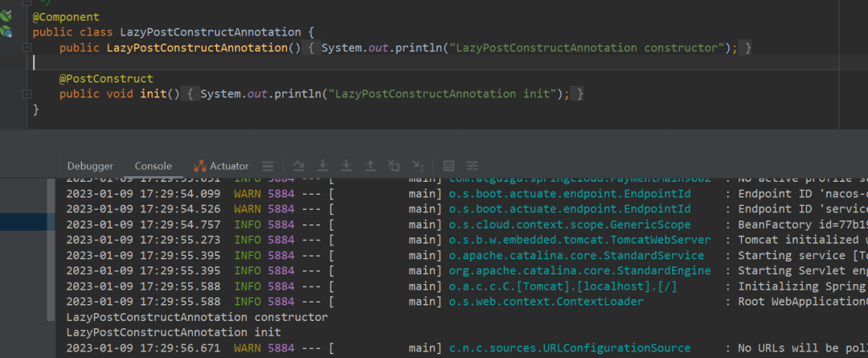
Task: Click the empty caret line above @PostConstruct
Action: pyautogui.click(x=436, y=64)
